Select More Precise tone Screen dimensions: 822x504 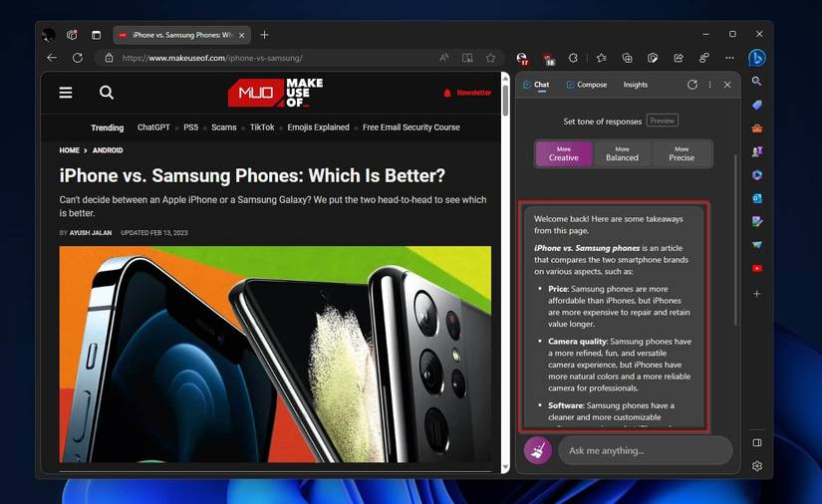tap(682, 153)
